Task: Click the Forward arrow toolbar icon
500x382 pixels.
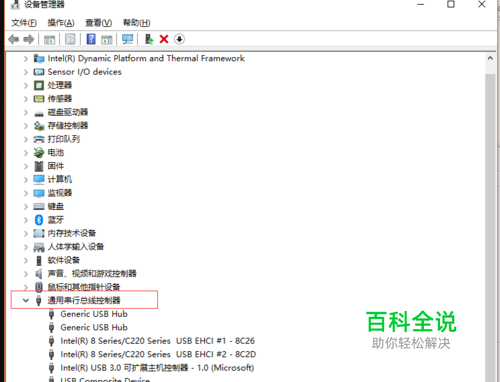Action: tap(29, 39)
